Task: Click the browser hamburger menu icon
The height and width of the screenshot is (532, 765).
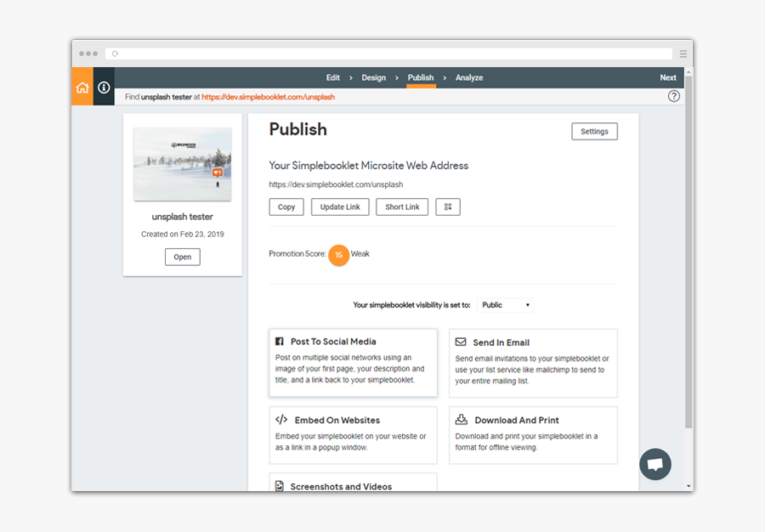Action: click(683, 54)
